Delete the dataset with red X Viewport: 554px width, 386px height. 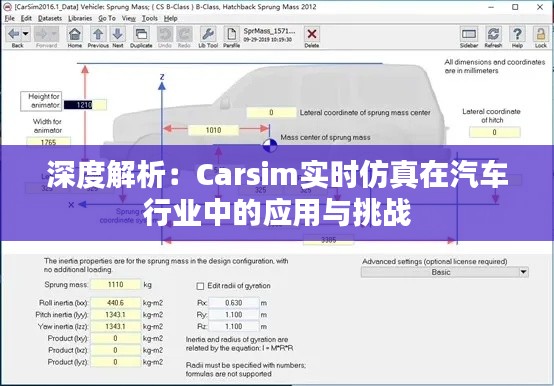(312, 34)
